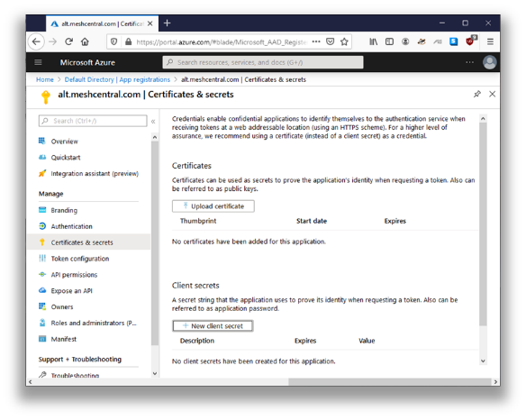Screen dimensions: 526x420
Task: Click the horizontal scrollbar thumb
Action: 390,382
